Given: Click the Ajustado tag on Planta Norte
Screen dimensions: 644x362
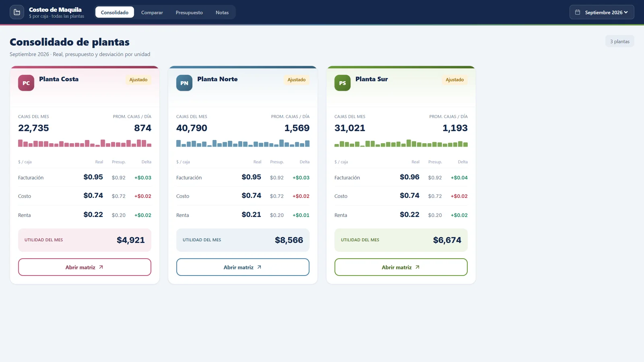Looking at the screenshot, I should click(297, 80).
